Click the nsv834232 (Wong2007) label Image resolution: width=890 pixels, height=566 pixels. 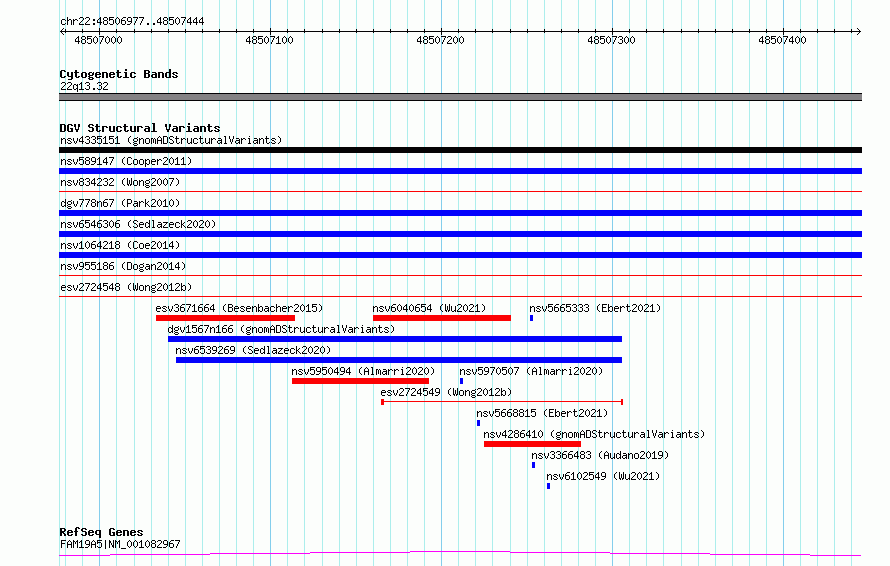point(120,182)
